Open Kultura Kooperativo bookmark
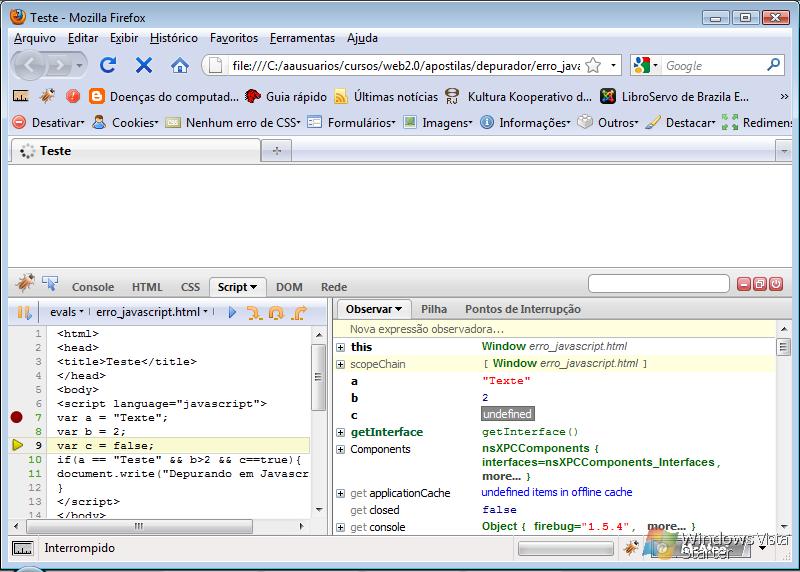The height and width of the screenshot is (572, 800). click(518, 96)
